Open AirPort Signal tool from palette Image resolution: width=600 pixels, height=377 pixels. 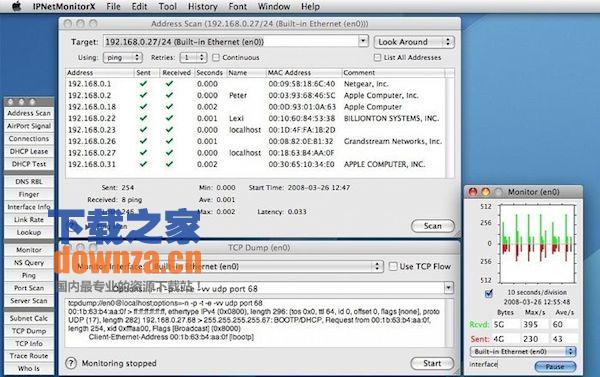[29, 126]
